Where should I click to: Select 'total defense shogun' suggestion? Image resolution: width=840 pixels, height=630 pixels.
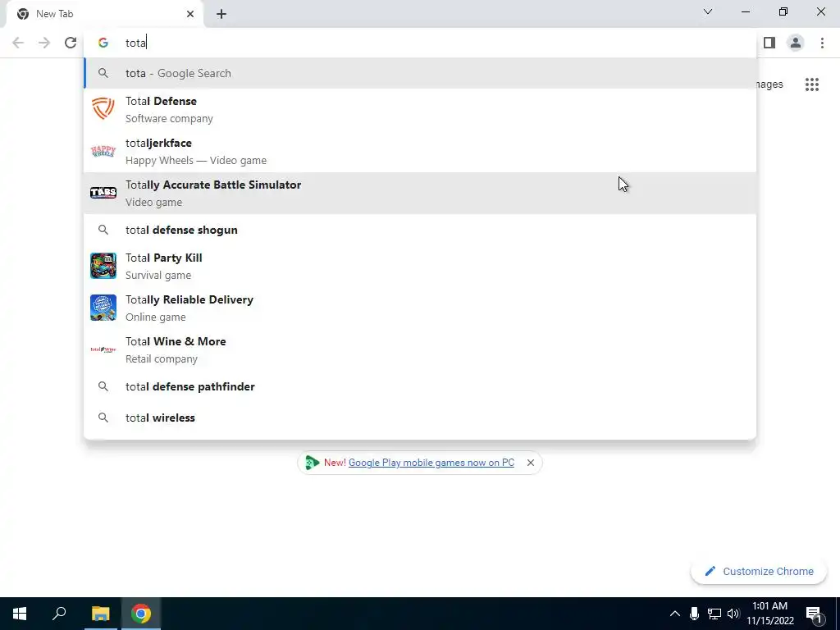420,230
